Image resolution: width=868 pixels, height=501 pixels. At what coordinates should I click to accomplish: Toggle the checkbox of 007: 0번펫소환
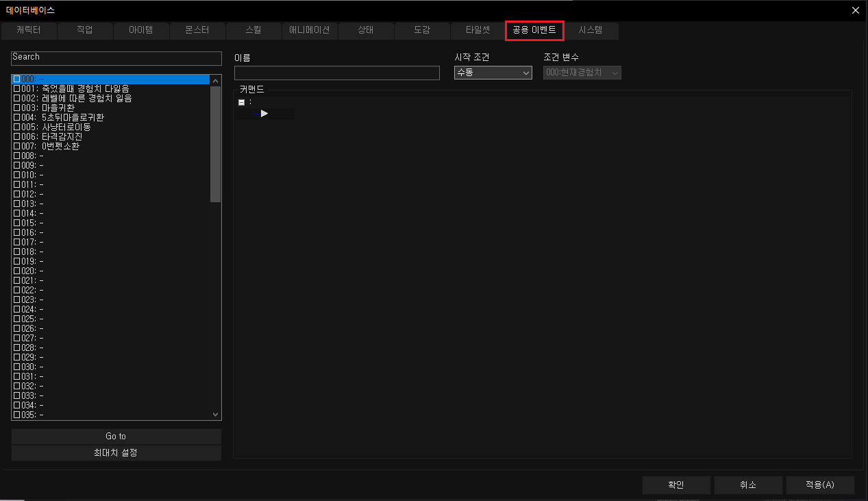17,146
